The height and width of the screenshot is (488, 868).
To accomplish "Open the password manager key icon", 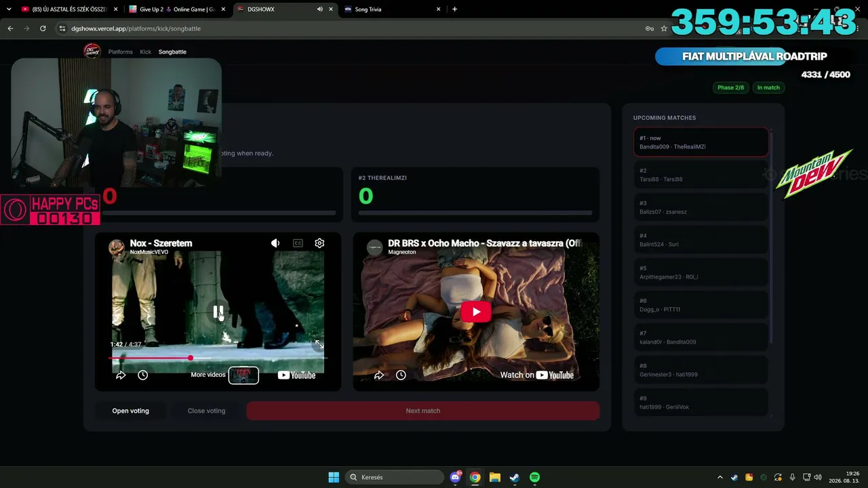I will coord(649,28).
